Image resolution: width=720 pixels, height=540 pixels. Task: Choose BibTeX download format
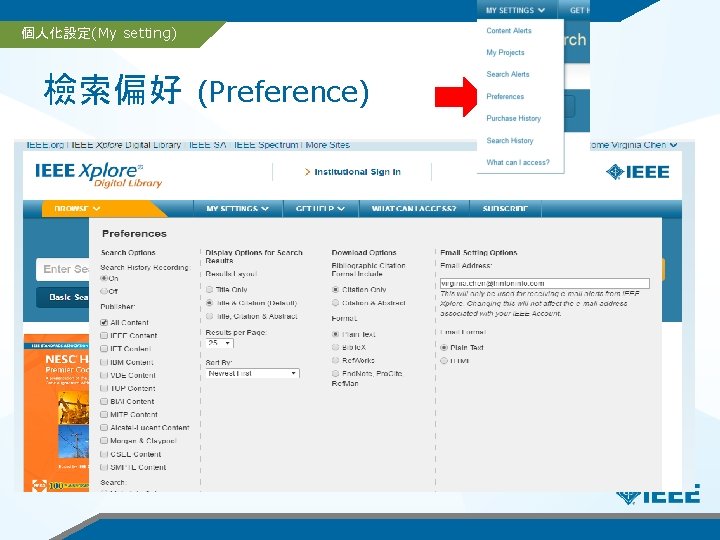coord(336,348)
